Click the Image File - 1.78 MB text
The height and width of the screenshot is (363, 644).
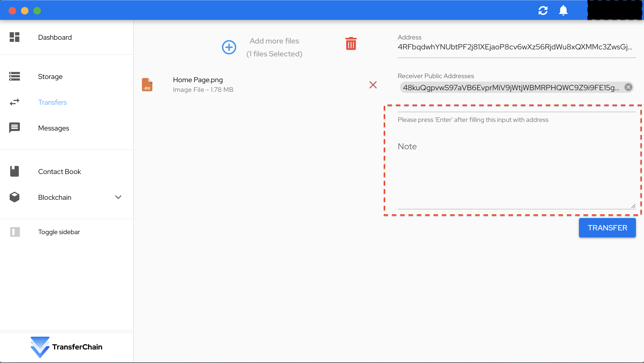(x=203, y=90)
